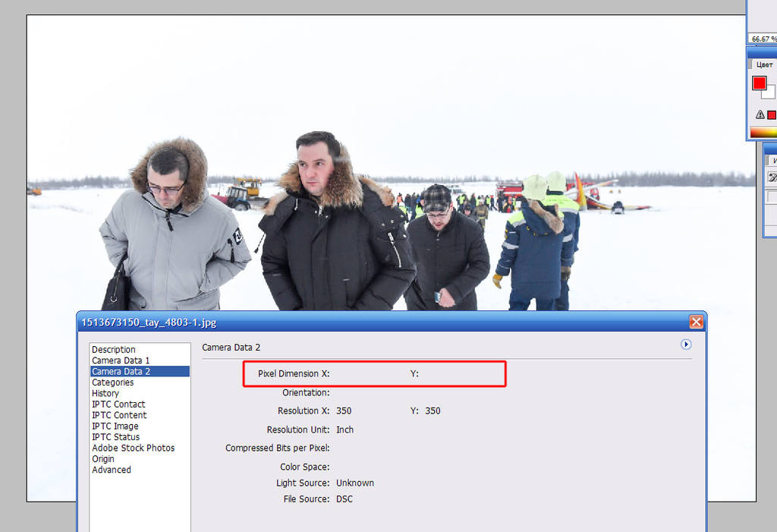Open the Categories section
Image resolution: width=777 pixels, height=532 pixels.
tap(112, 382)
